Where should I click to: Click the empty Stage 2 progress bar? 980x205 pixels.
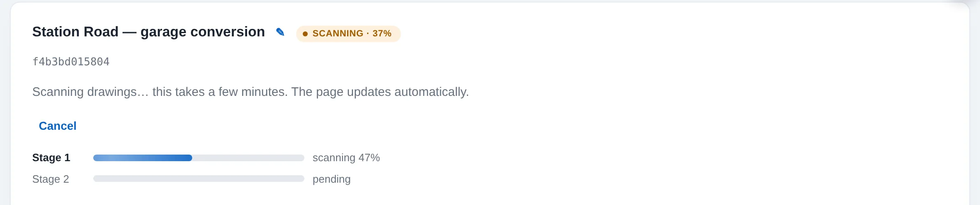point(199,179)
